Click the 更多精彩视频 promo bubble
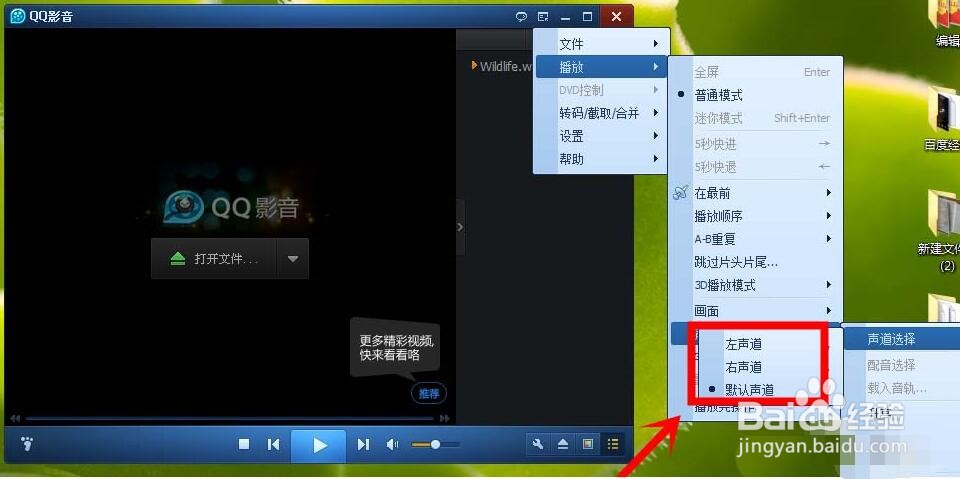Image resolution: width=960 pixels, height=479 pixels. click(x=396, y=348)
